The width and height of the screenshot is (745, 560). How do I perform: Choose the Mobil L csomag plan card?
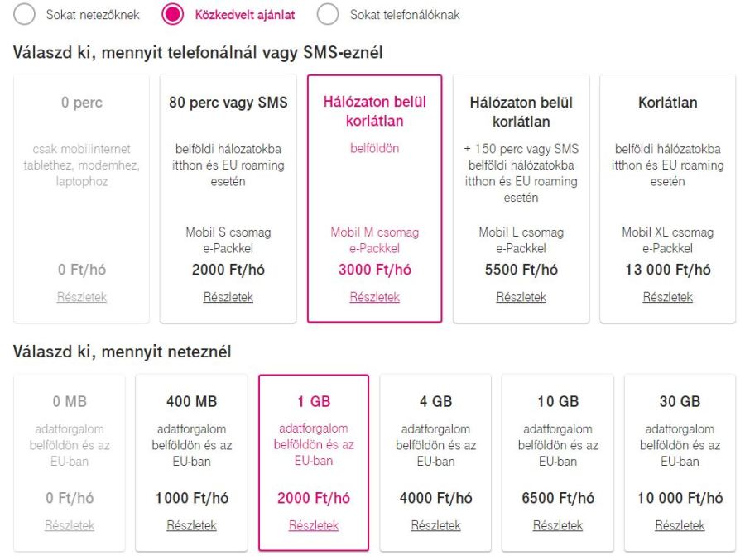click(x=521, y=199)
